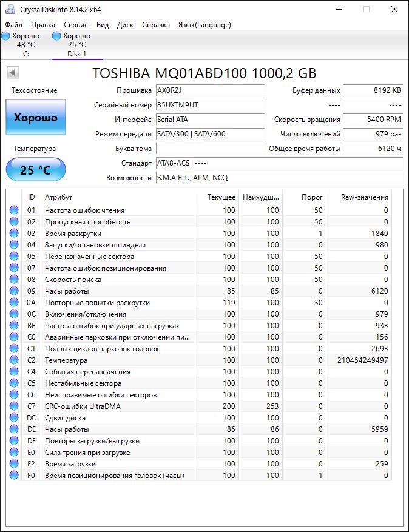Click the Прошивка firmware value field
This screenshot has width=409, height=532.
tap(210, 90)
